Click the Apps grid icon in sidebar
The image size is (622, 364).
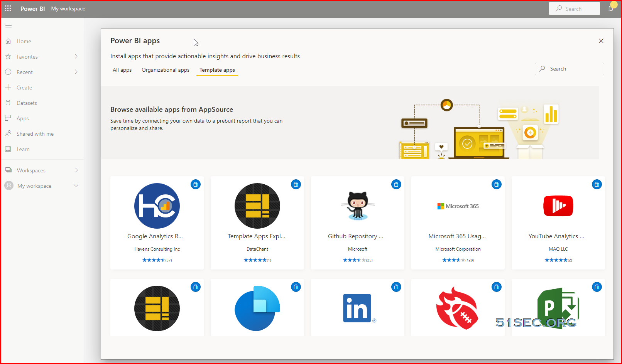coord(8,118)
